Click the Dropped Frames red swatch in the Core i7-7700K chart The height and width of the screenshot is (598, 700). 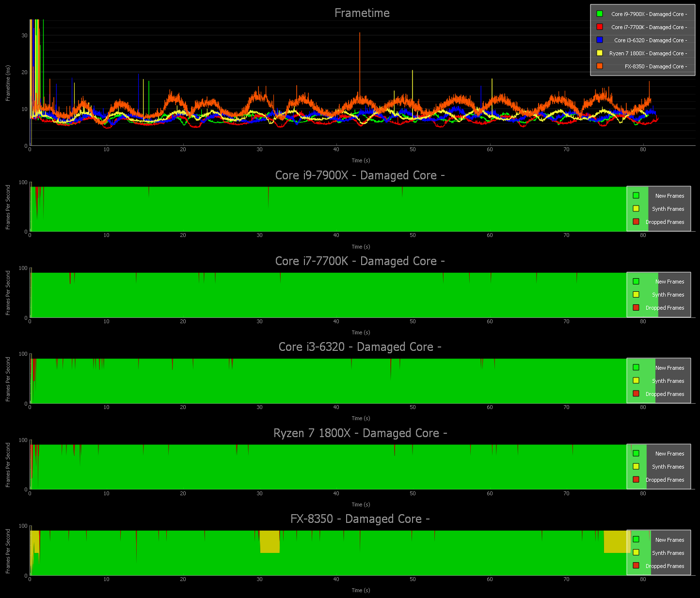[636, 308]
